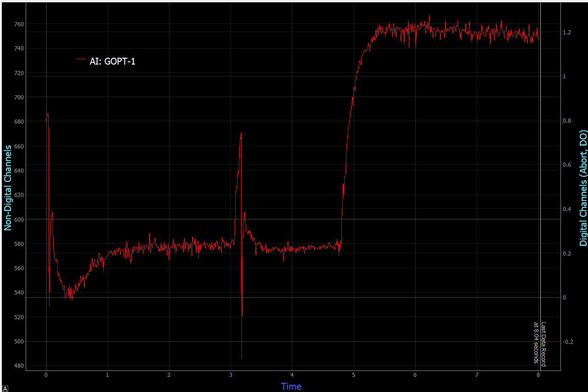Image resolution: width=588 pixels, height=392 pixels.
Task: Select the Time axis label
Action: point(291,386)
